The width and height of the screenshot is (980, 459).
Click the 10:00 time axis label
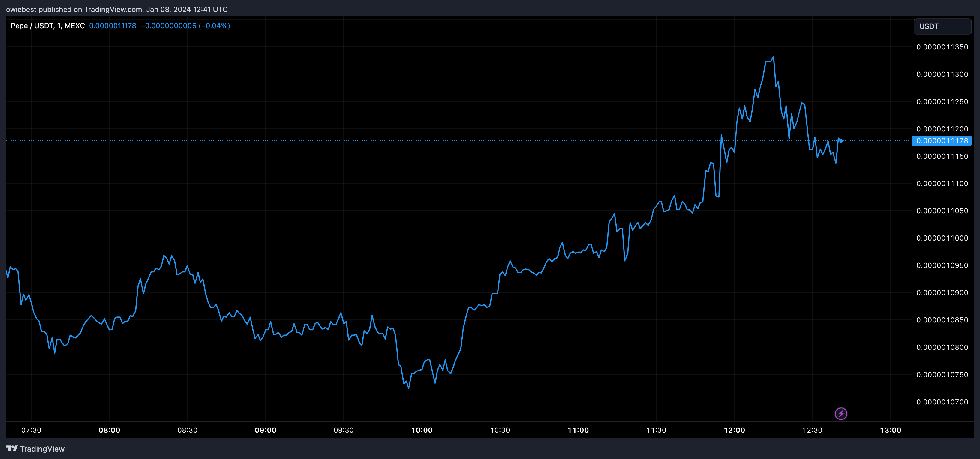[x=422, y=430]
